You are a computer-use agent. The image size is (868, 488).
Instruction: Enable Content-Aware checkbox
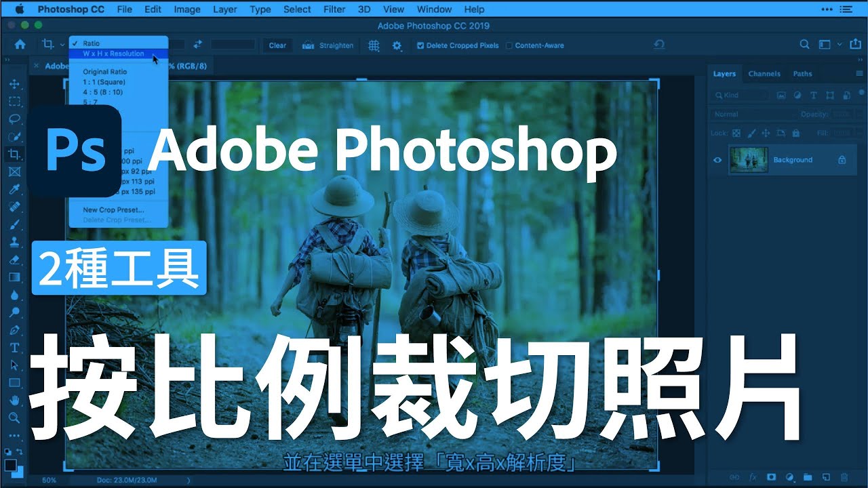(509, 45)
